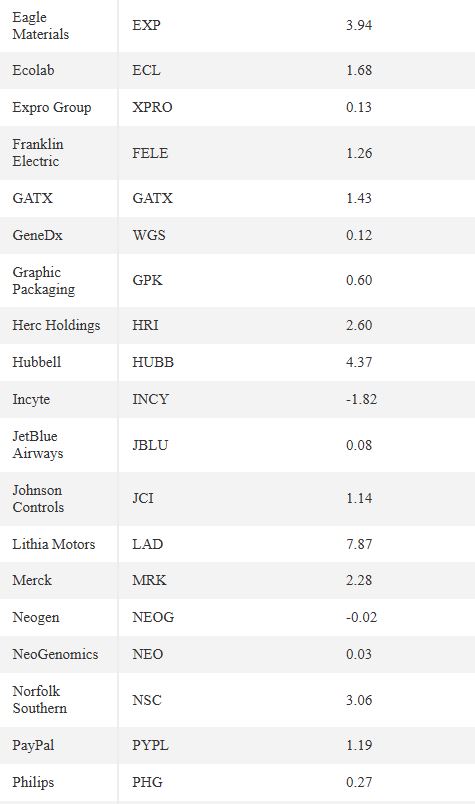Select the GeneDx company name
Image resolution: width=475 pixels, height=804 pixels.
[37, 235]
